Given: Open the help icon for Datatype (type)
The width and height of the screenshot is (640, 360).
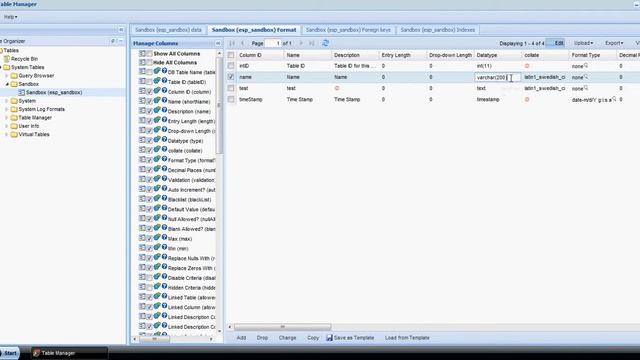Looking at the screenshot, I should coord(164,140).
